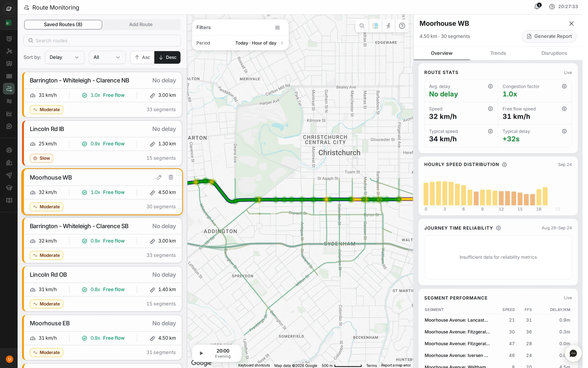Click Generate Report button
Screen dimensions: 588x368
point(549,36)
